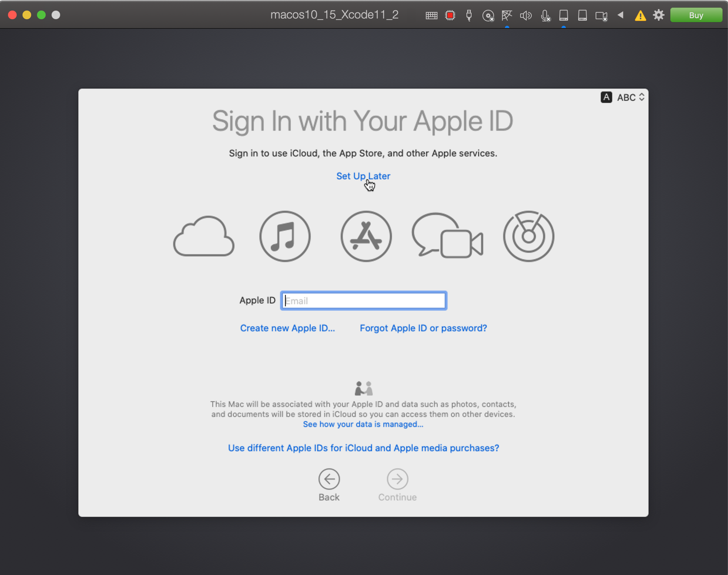Click the green Buy button
Screen dimensions: 728x575
click(696, 15)
